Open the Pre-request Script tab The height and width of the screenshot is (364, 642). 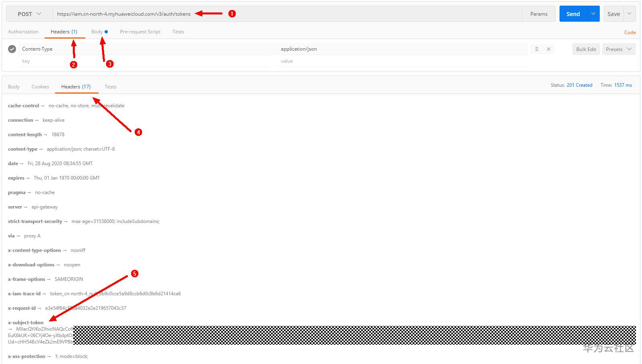click(140, 32)
